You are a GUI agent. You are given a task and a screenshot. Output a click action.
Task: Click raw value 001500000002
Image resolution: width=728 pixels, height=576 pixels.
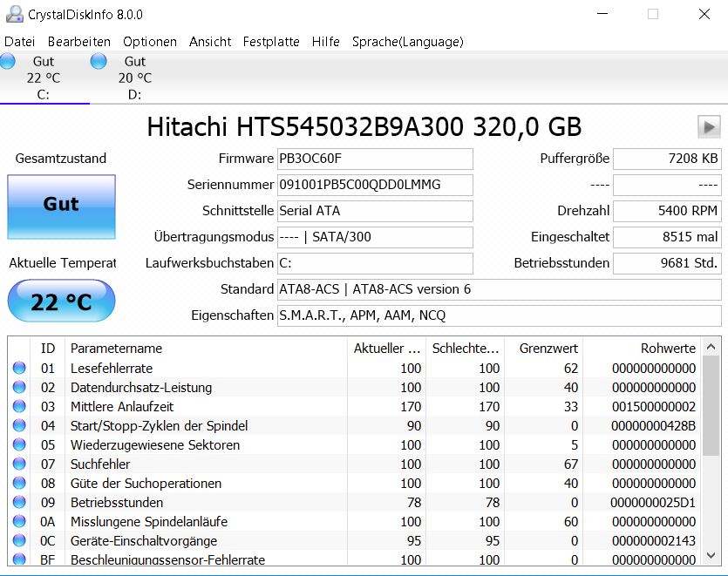tap(654, 407)
